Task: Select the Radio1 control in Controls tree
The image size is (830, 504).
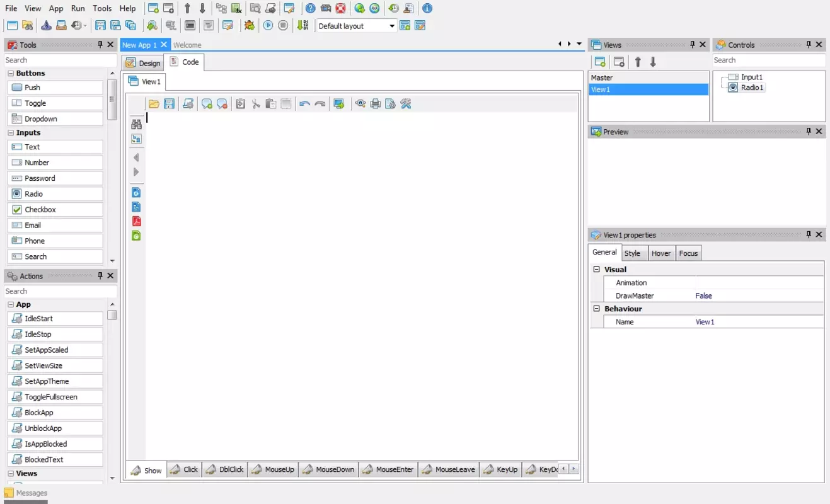Action: pos(752,88)
